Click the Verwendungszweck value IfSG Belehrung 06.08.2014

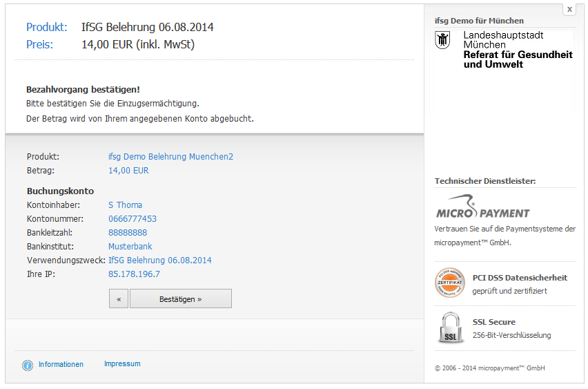[160, 260]
